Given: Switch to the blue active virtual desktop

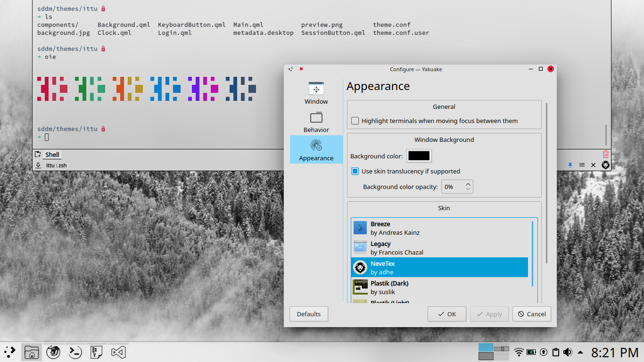Looking at the screenshot, I should click(486, 347).
